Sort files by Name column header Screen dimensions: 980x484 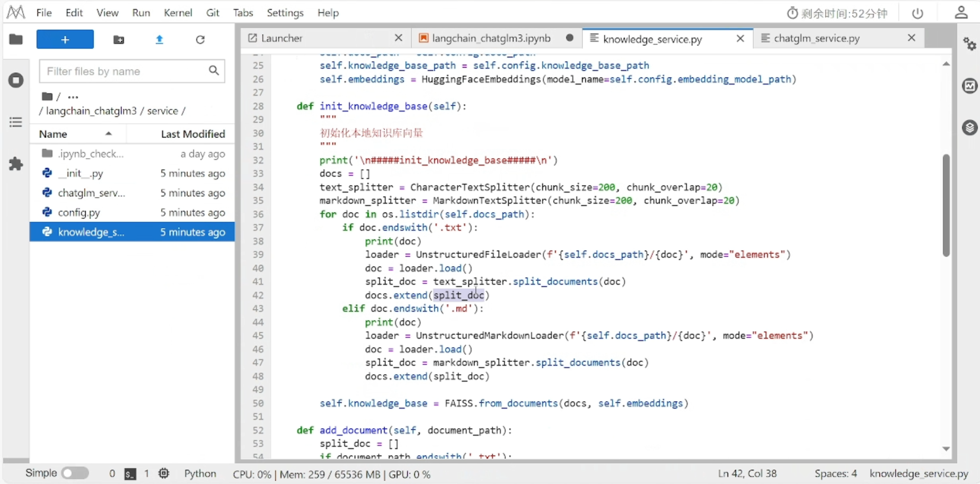pos(53,134)
